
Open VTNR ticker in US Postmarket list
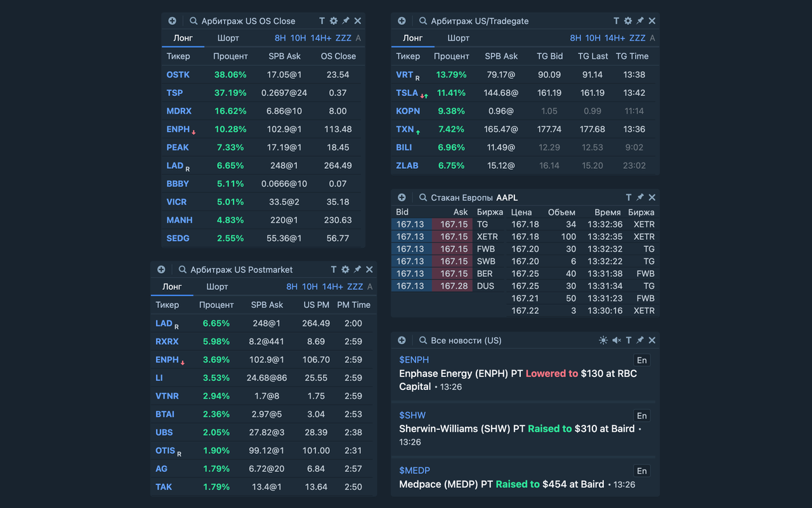point(167,396)
